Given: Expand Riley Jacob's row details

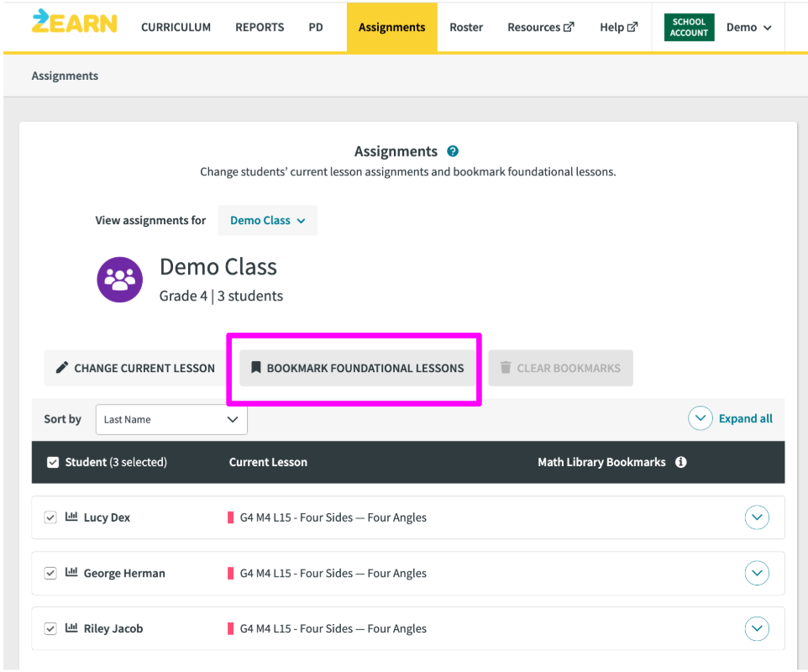Looking at the screenshot, I should [757, 628].
